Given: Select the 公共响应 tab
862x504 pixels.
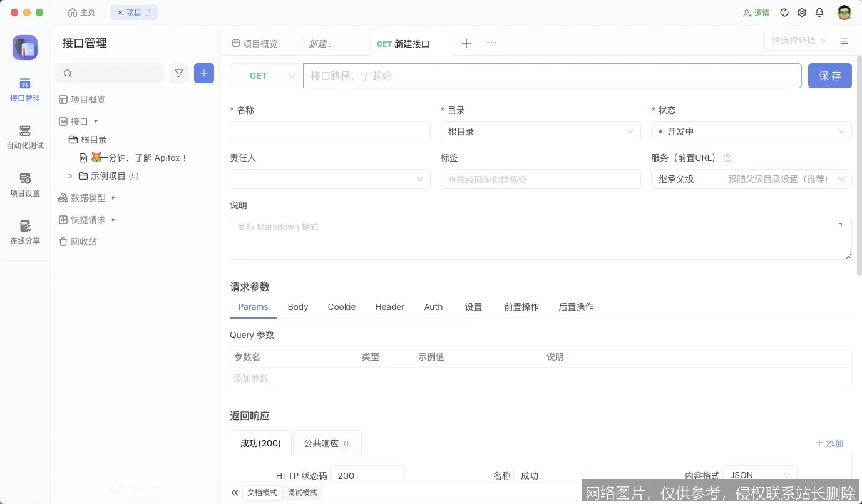Looking at the screenshot, I should pos(327,443).
